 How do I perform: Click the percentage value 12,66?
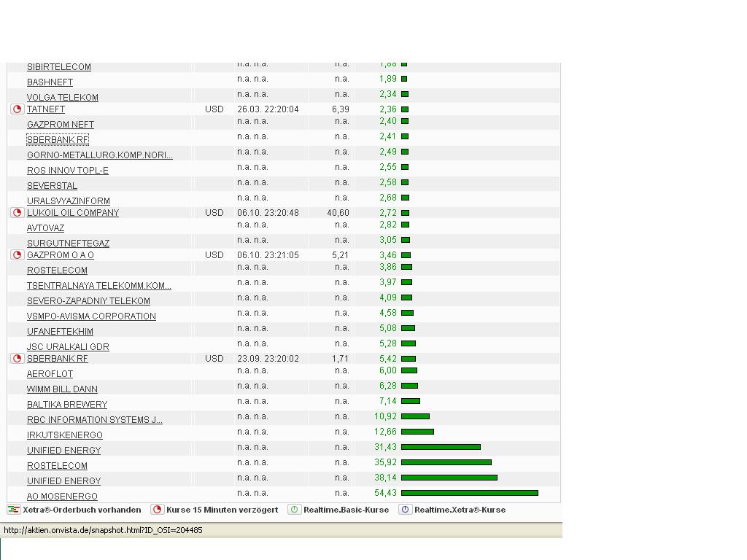(385, 432)
